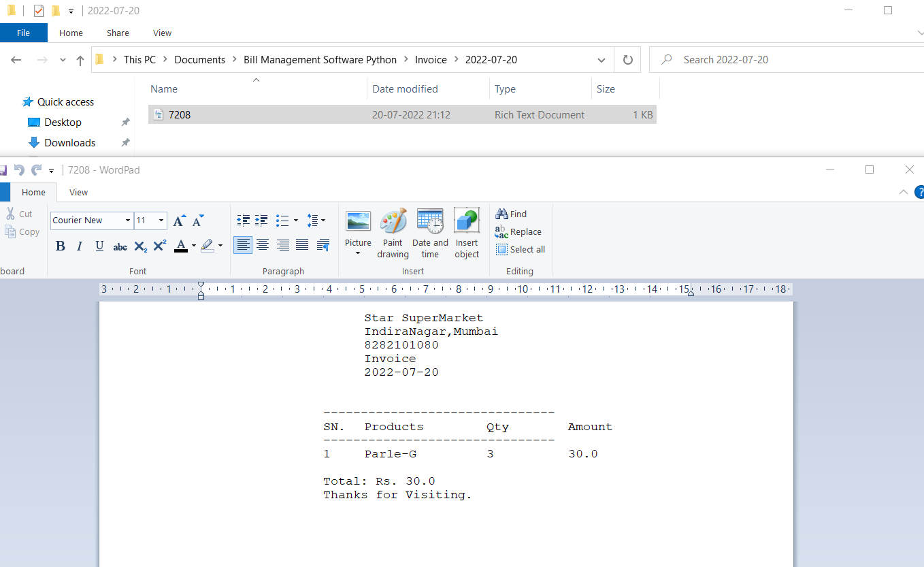Open the font color swatch picker
The width and height of the screenshot is (924, 567).
[x=182, y=246]
